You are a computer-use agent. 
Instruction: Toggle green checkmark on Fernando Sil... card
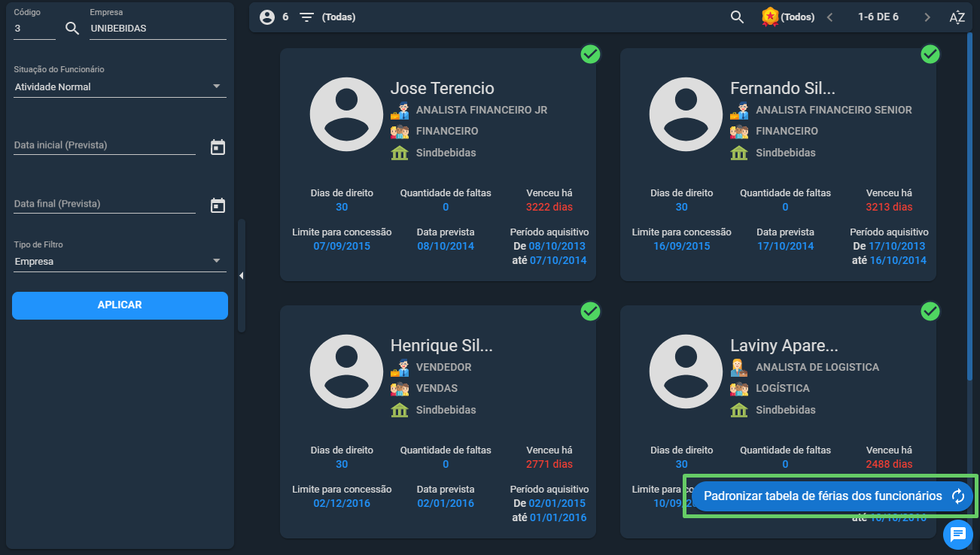click(930, 54)
